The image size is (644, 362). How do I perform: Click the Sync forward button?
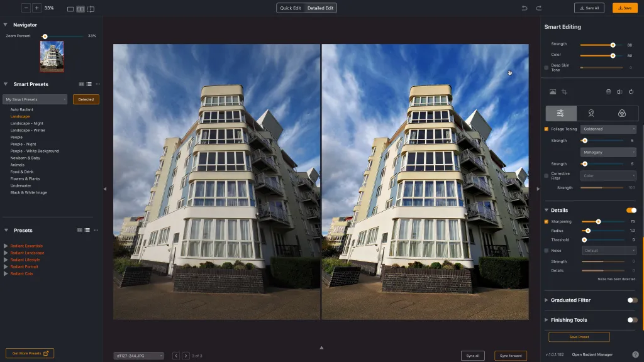click(x=510, y=356)
